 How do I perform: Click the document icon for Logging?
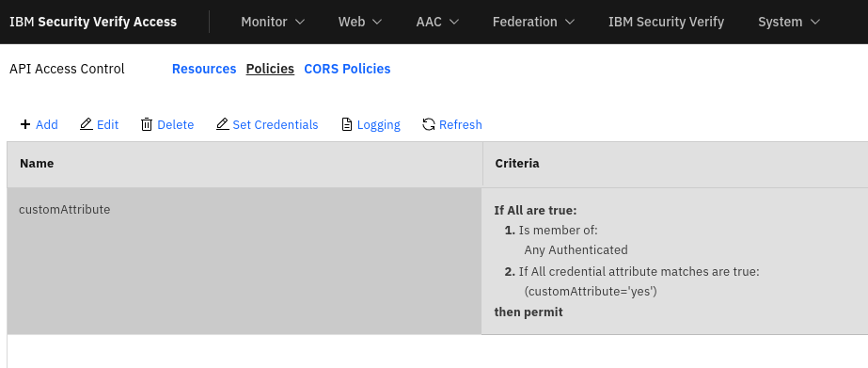[x=346, y=124]
